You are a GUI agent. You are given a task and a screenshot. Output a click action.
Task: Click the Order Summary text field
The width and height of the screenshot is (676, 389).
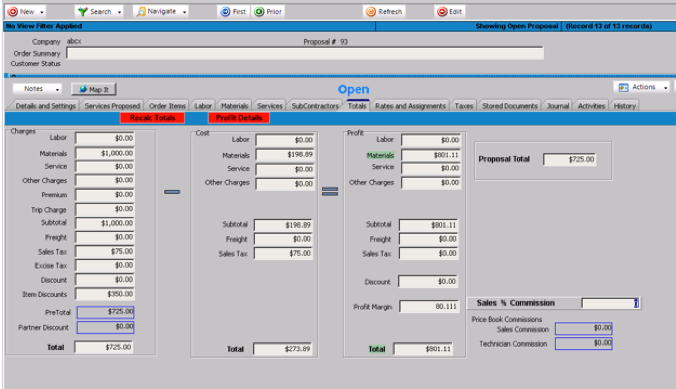(305, 53)
